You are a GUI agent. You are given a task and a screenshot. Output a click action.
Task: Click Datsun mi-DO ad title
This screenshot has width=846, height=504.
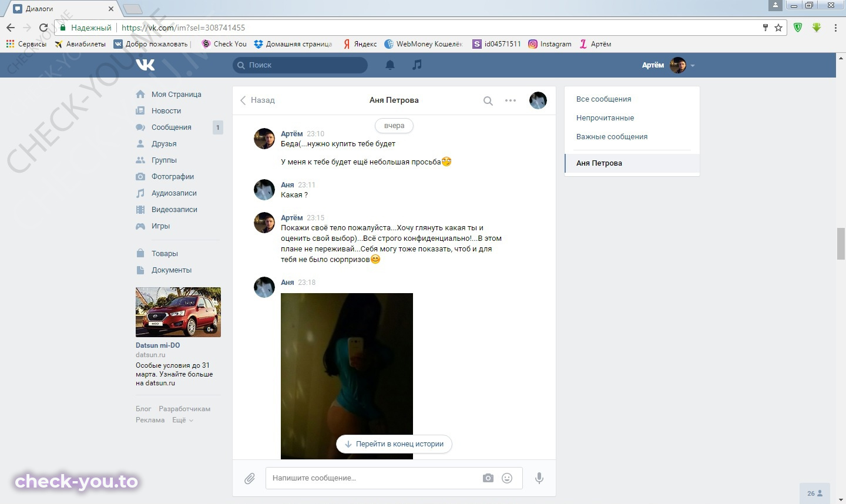click(157, 345)
